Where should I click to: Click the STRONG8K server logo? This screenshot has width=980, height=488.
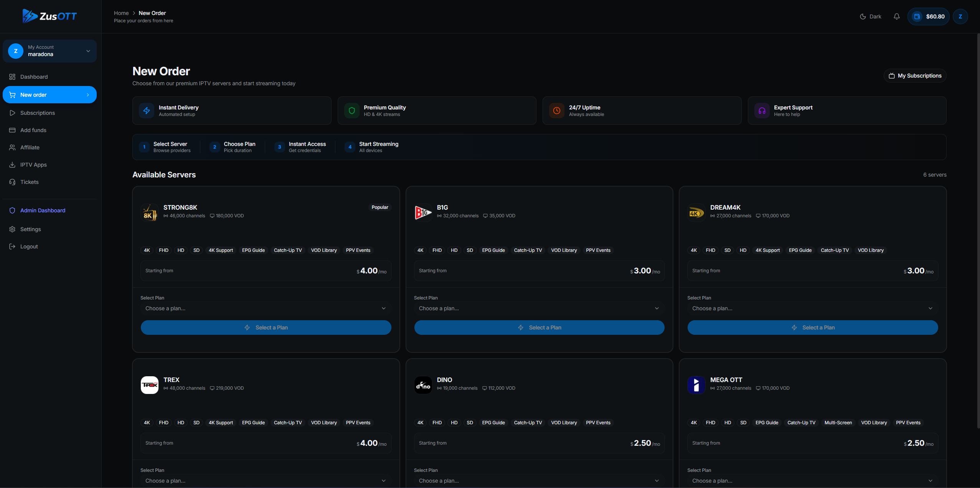pyautogui.click(x=150, y=212)
